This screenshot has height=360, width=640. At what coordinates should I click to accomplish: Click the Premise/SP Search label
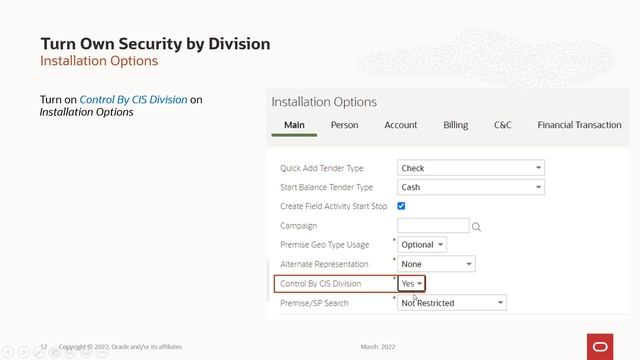pyautogui.click(x=314, y=303)
